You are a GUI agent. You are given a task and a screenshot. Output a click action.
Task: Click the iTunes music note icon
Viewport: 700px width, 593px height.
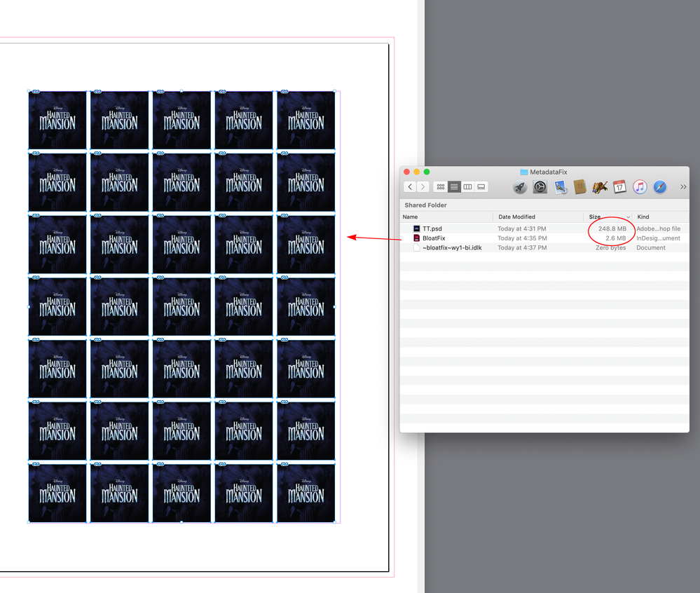638,186
